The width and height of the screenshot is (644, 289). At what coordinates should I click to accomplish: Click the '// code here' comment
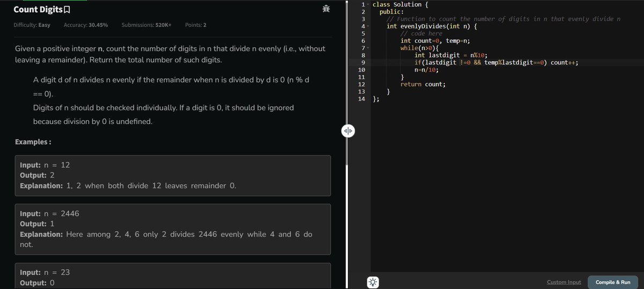pyautogui.click(x=421, y=33)
